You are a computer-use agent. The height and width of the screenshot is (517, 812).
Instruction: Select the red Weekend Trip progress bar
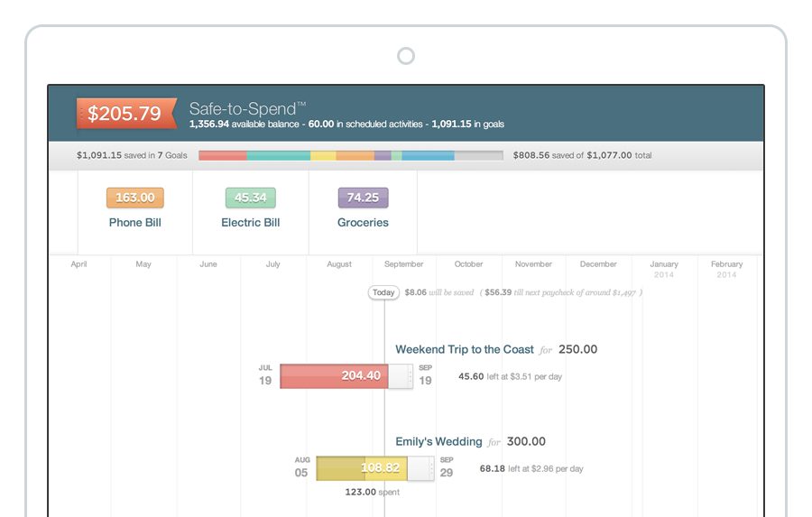tap(334, 376)
